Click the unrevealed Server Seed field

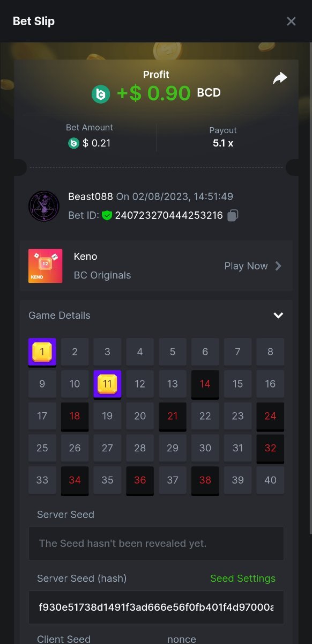(x=156, y=543)
